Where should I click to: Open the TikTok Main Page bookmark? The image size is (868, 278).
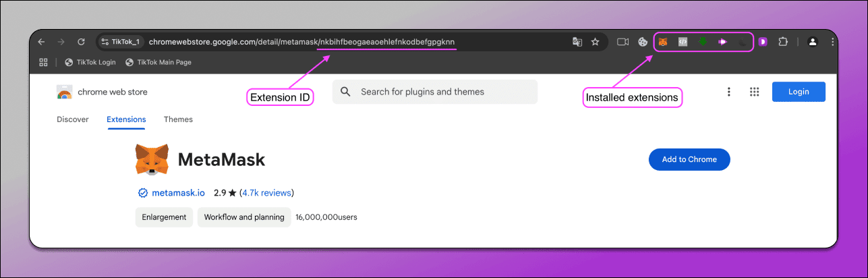click(158, 62)
